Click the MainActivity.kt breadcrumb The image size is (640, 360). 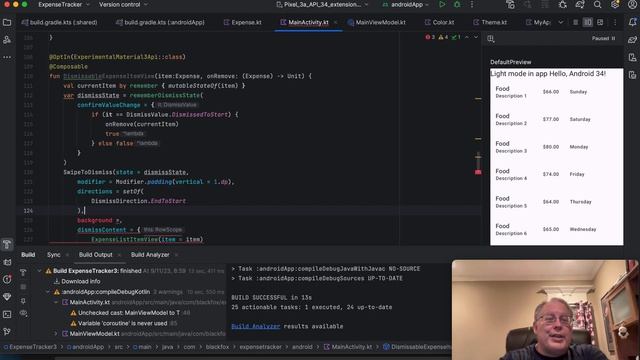pos(348,347)
